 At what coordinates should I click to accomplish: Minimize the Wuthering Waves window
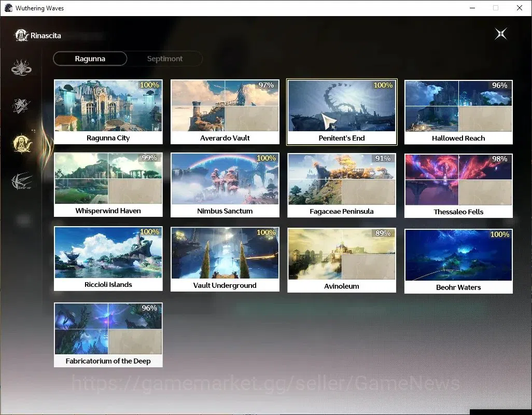coord(472,8)
